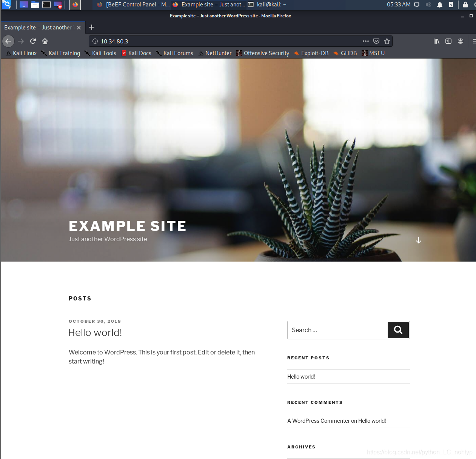Screen dimensions: 476x459
Task: Switch to the kali@kali terminal window
Action: [x=267, y=5]
